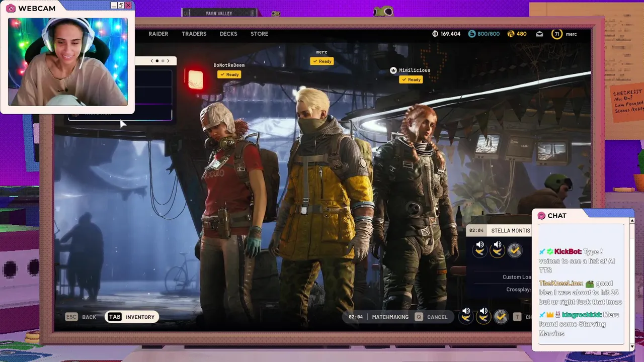644x362 pixels.
Task: Click the coin currency icon beside 169.404
Action: coord(435,34)
